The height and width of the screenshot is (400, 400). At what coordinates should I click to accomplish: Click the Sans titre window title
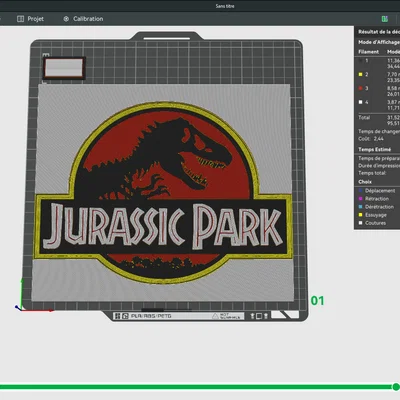(225, 6)
